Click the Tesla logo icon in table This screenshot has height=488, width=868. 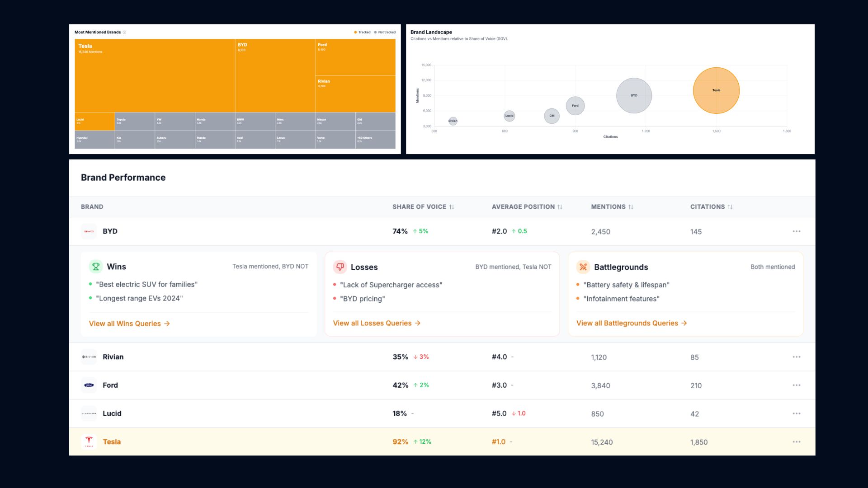click(89, 441)
